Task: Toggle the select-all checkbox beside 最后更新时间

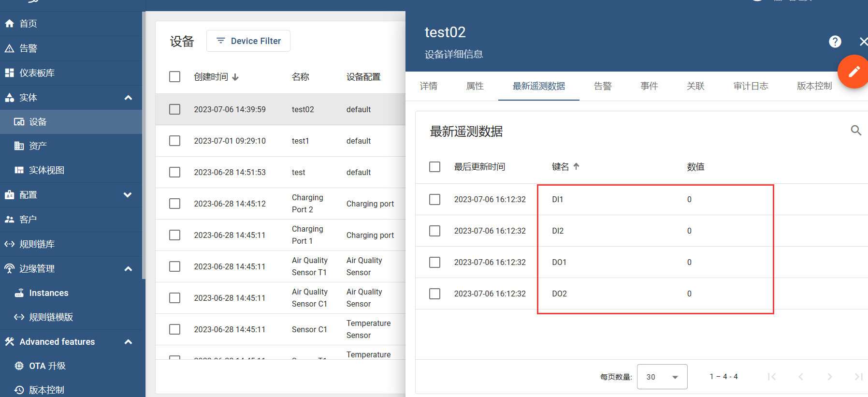Action: tap(434, 167)
